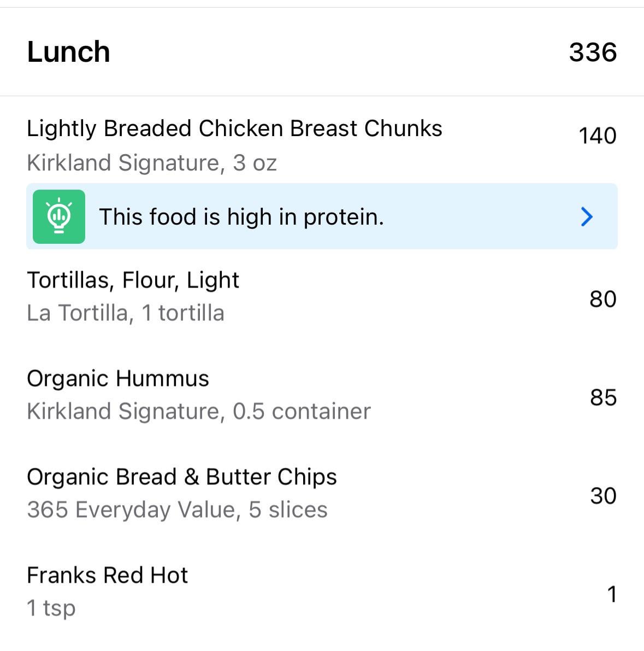Tap the 140 calorie value for chicken
Screen dimensions: 644x651
[598, 136]
